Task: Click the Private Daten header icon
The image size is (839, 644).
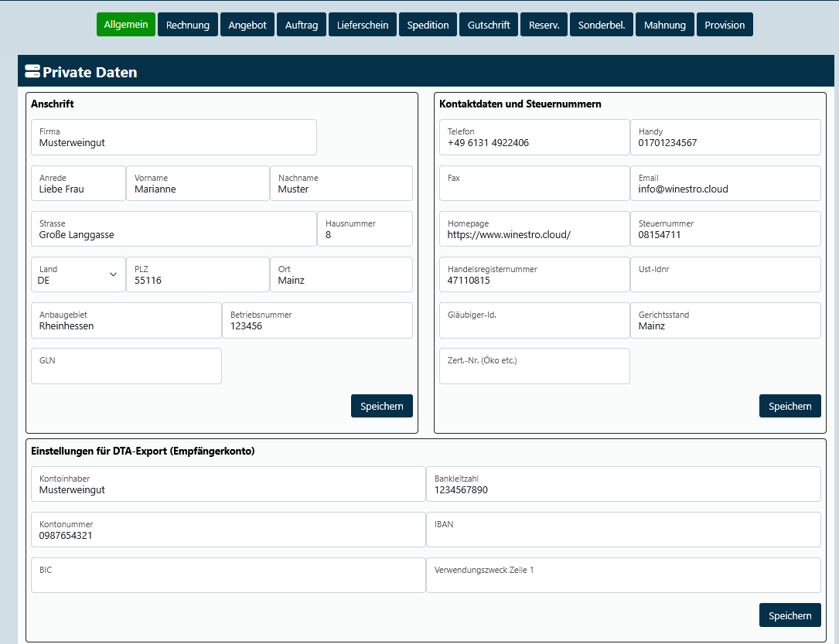Action: 32,72
